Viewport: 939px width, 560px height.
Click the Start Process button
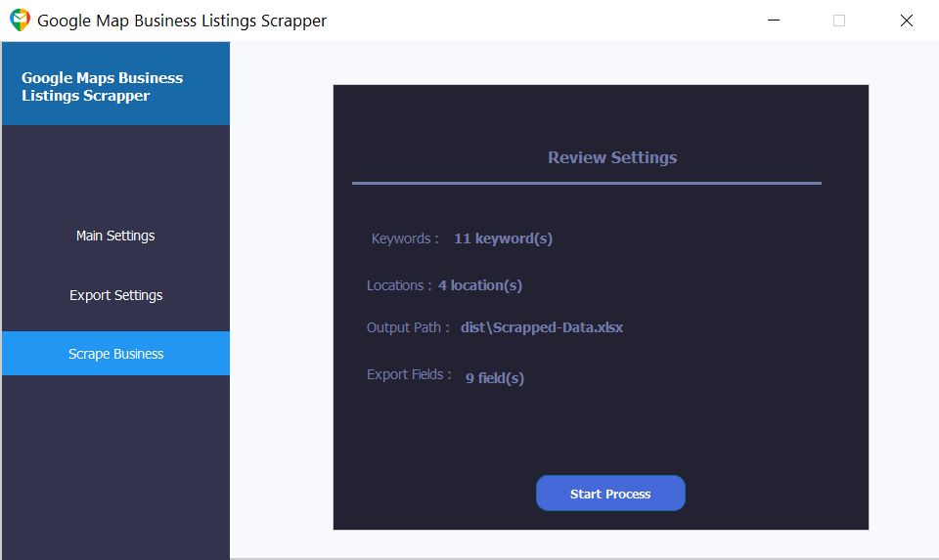(x=610, y=494)
